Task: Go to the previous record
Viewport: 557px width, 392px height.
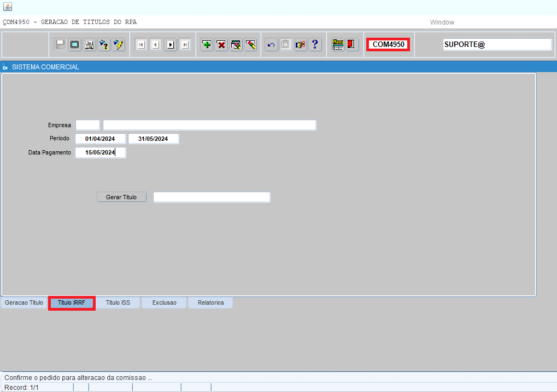Action: (156, 45)
